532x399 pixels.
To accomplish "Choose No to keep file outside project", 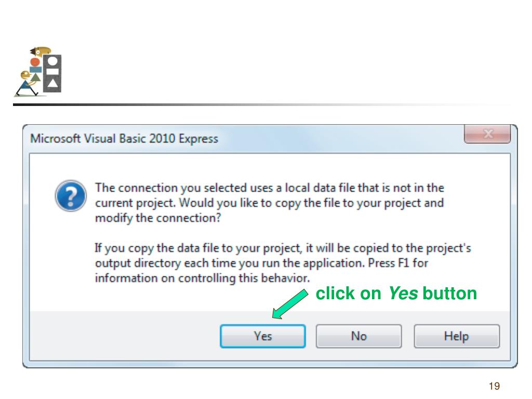I will [x=358, y=336].
